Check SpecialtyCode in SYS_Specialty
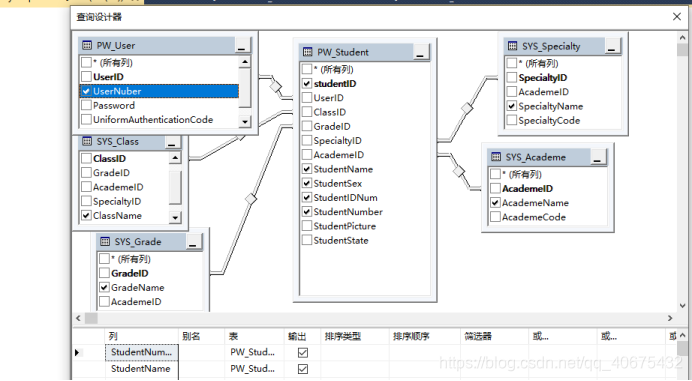 511,120
